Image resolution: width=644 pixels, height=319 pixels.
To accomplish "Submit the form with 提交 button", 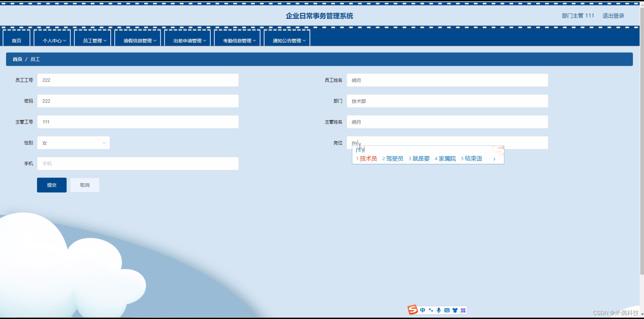I will pos(52,185).
